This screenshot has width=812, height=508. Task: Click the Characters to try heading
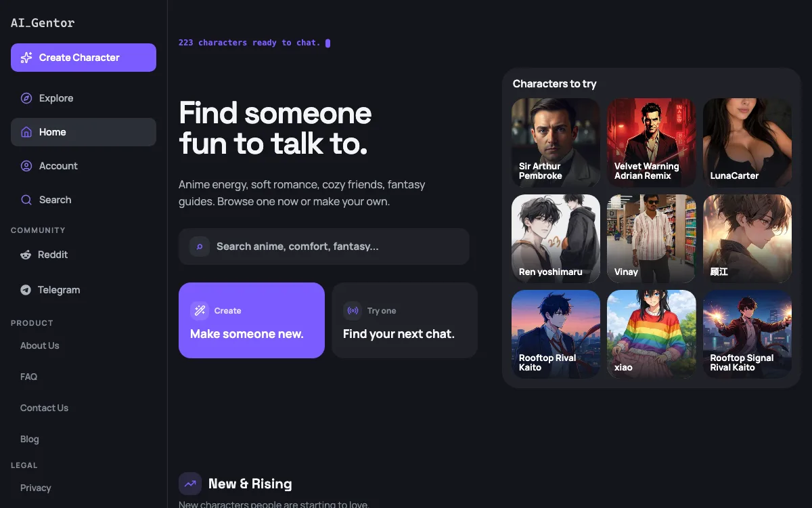[x=555, y=84]
